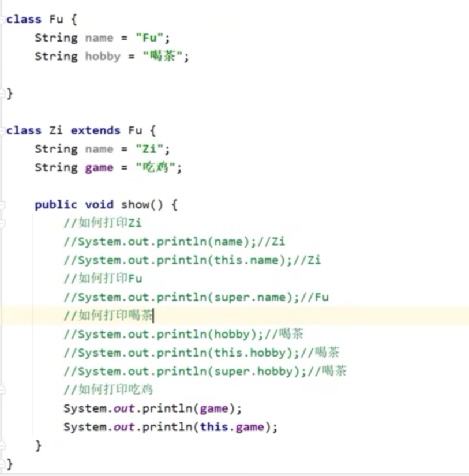Click the string literal "喝茶" in hobby declaration

click(163, 56)
